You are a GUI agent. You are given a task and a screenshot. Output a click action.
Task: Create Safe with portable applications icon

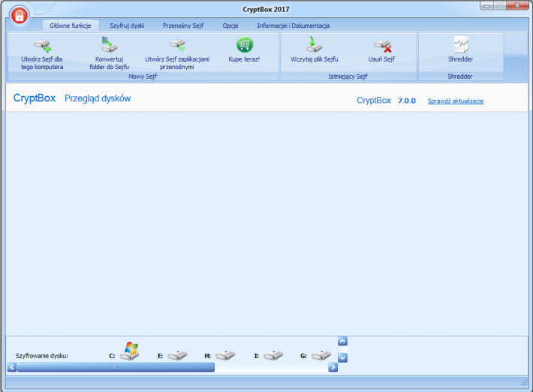(x=177, y=45)
